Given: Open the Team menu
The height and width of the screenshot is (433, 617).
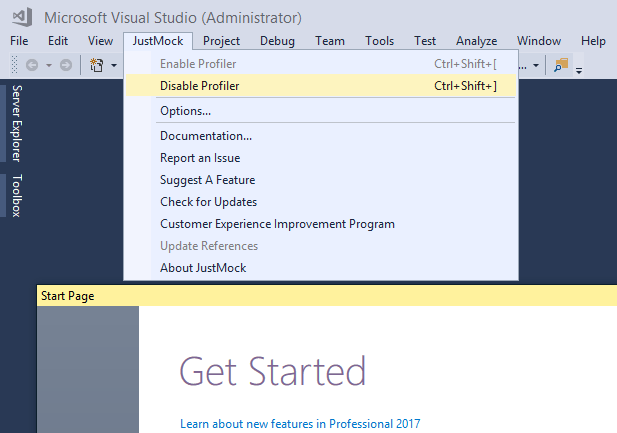Looking at the screenshot, I should pyautogui.click(x=330, y=41).
